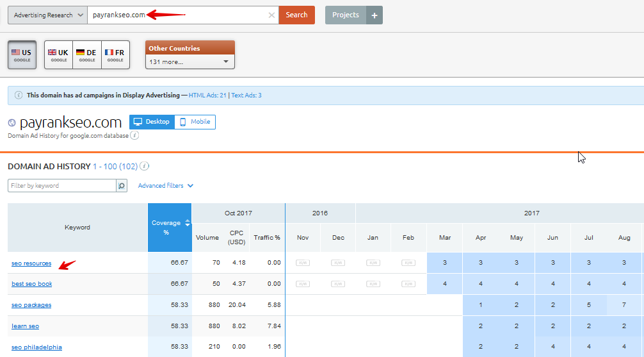Click the Search button
The width and height of the screenshot is (644, 357).
(x=296, y=15)
